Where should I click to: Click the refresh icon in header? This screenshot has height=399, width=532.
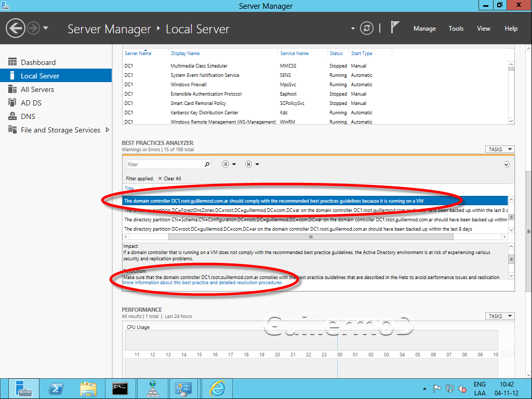coord(367,29)
